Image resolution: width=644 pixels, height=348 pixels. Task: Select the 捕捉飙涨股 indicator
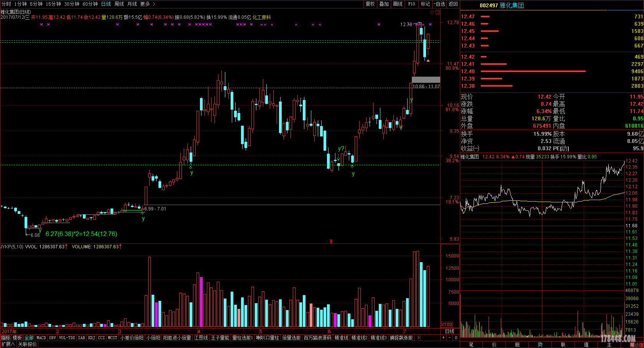pyautogui.click(x=401, y=338)
